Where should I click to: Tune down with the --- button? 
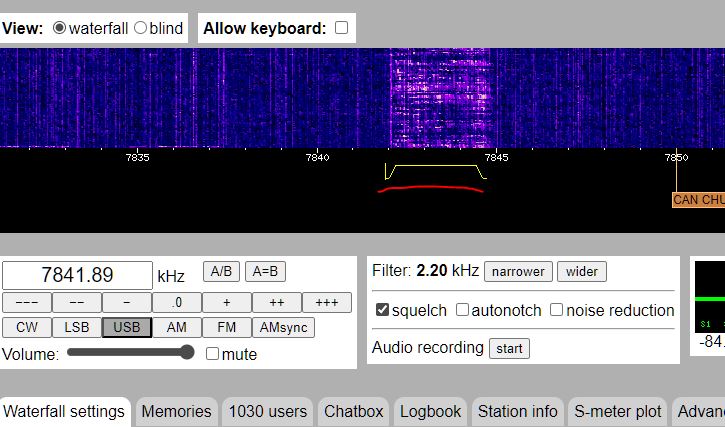coord(27,303)
